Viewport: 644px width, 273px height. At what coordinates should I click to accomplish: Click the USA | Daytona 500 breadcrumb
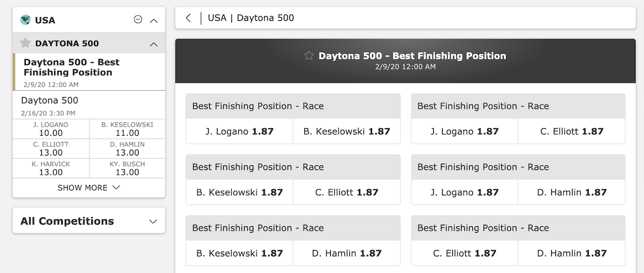click(251, 18)
